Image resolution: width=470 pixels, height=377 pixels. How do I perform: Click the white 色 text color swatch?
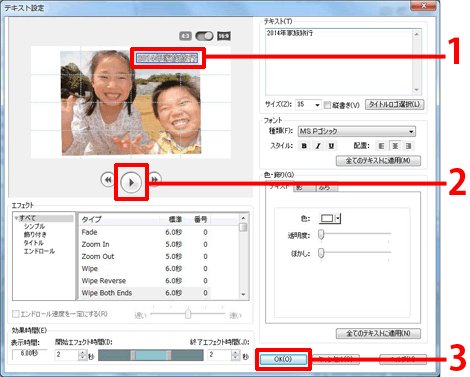pyautogui.click(x=327, y=219)
